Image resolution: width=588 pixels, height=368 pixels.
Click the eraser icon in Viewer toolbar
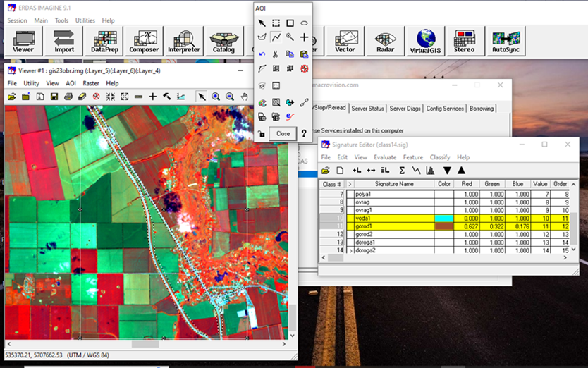(x=82, y=97)
